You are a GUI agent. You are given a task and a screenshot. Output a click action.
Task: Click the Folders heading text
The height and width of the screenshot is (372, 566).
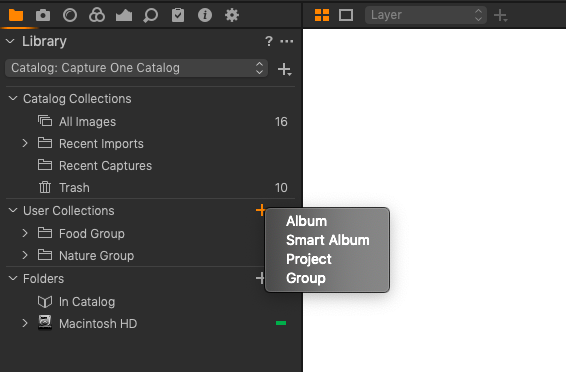click(43, 279)
